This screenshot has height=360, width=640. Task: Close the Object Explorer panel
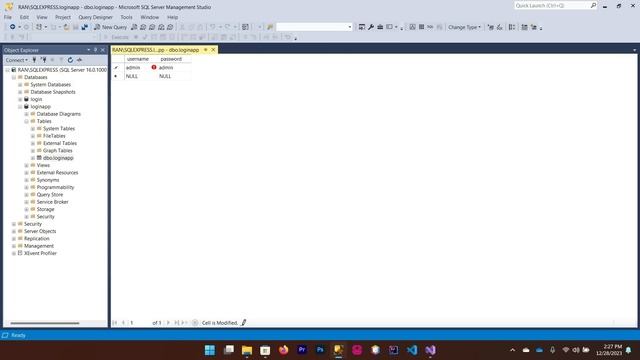[103, 50]
